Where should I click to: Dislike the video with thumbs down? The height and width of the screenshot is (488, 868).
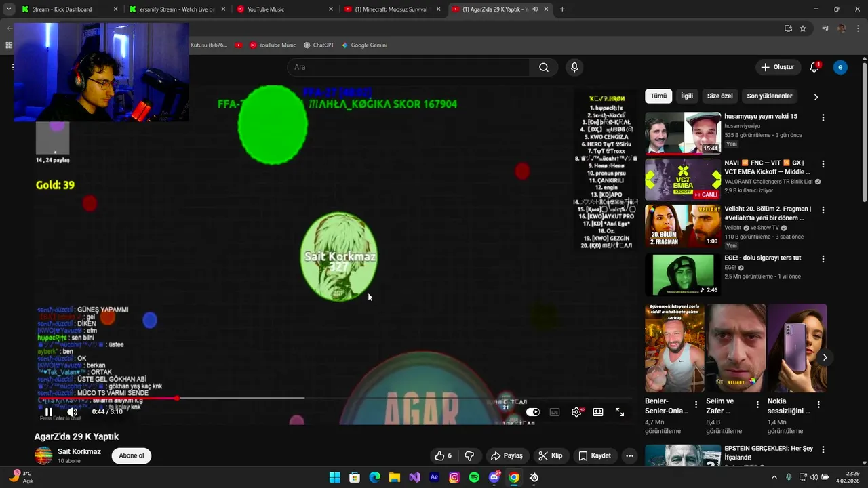click(469, 455)
